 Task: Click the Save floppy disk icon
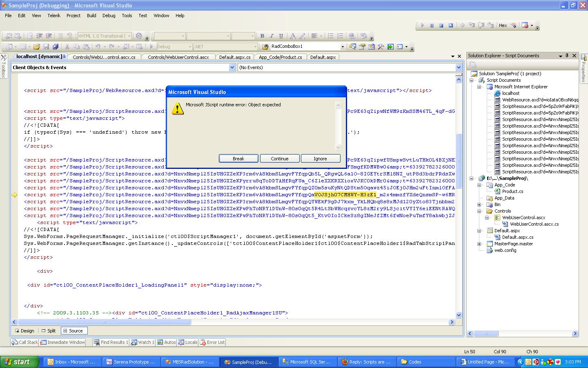point(46,47)
